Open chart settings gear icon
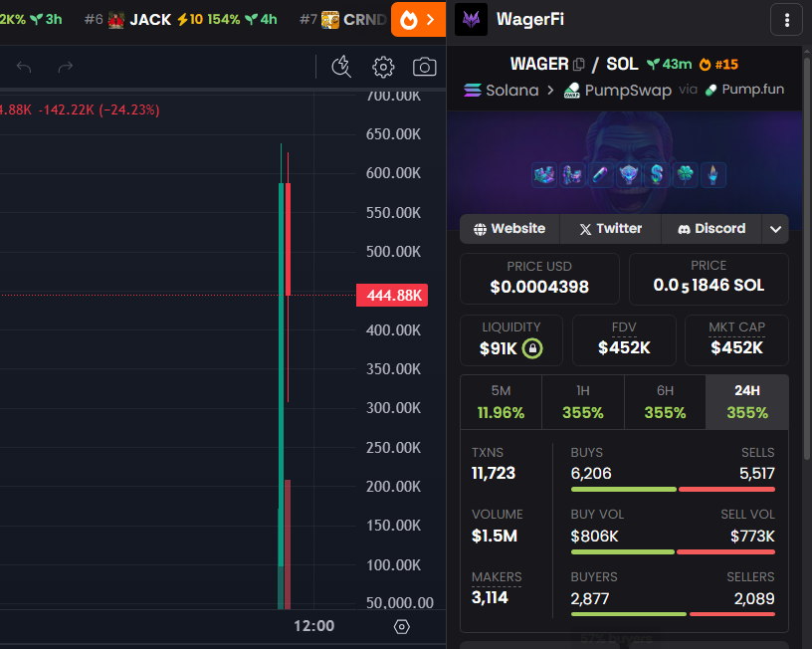The width and height of the screenshot is (812, 649). click(383, 67)
